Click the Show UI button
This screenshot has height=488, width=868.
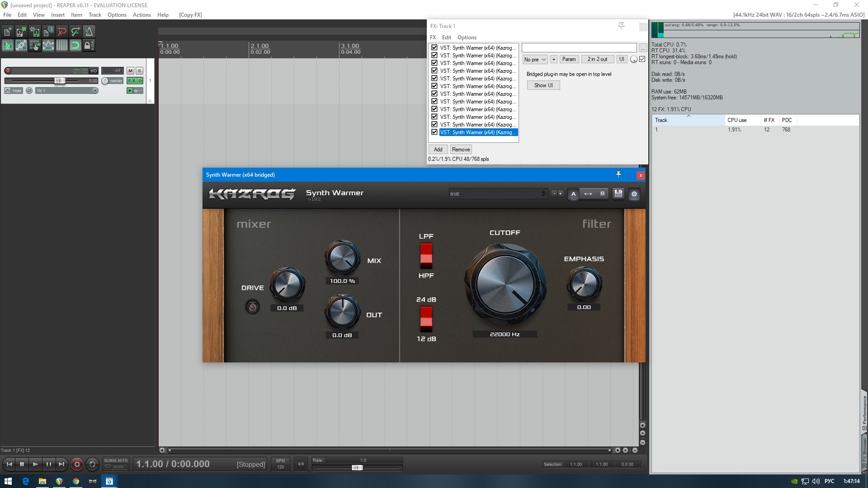click(543, 85)
